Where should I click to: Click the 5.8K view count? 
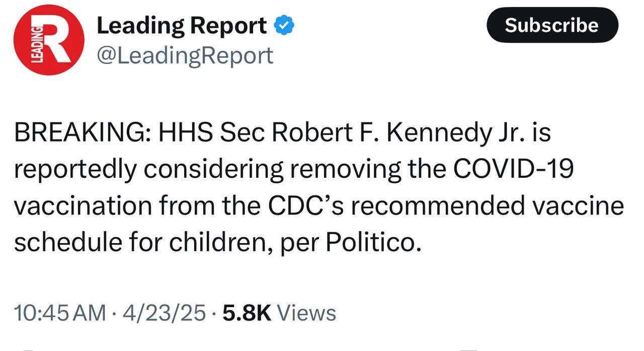[x=247, y=313]
